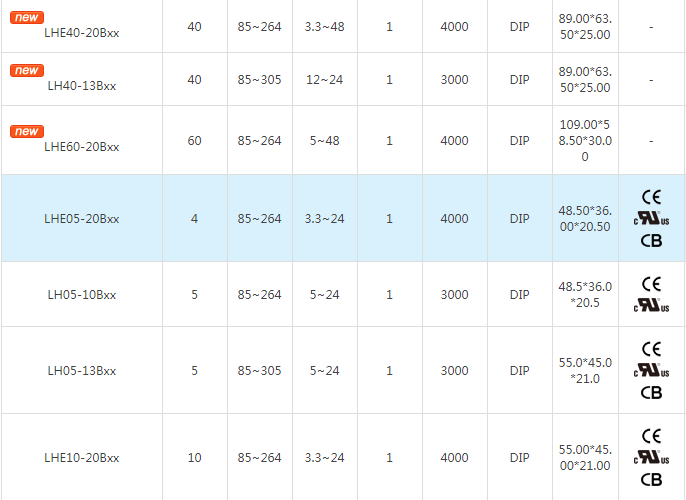Select the highlighted LHE05-20Bxx product name

(82, 219)
